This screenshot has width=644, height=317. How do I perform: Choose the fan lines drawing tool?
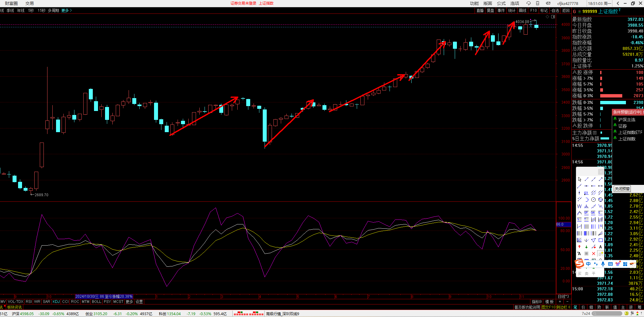coord(579,240)
